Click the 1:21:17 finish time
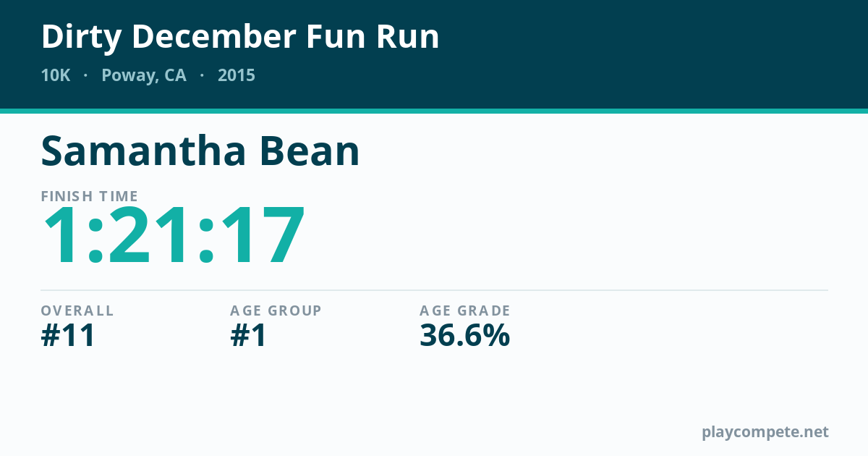The width and height of the screenshot is (868, 456). click(174, 237)
